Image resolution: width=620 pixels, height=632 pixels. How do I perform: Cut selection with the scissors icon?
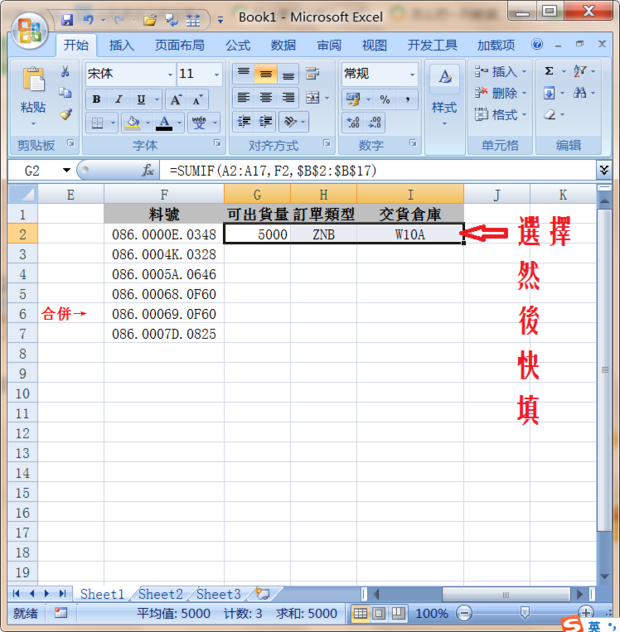pos(65,72)
